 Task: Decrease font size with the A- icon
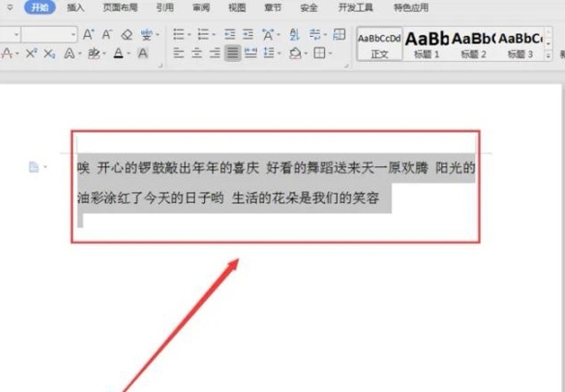[107, 34]
